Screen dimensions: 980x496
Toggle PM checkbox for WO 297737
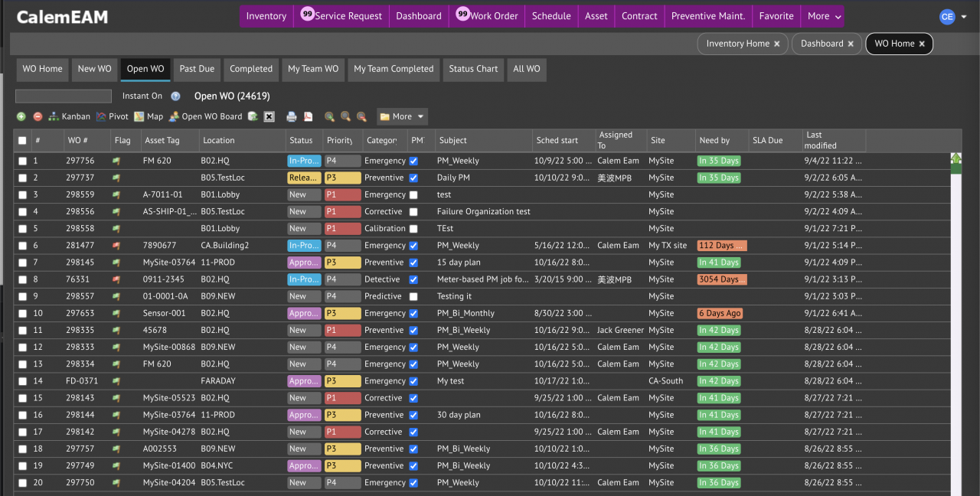pyautogui.click(x=413, y=178)
